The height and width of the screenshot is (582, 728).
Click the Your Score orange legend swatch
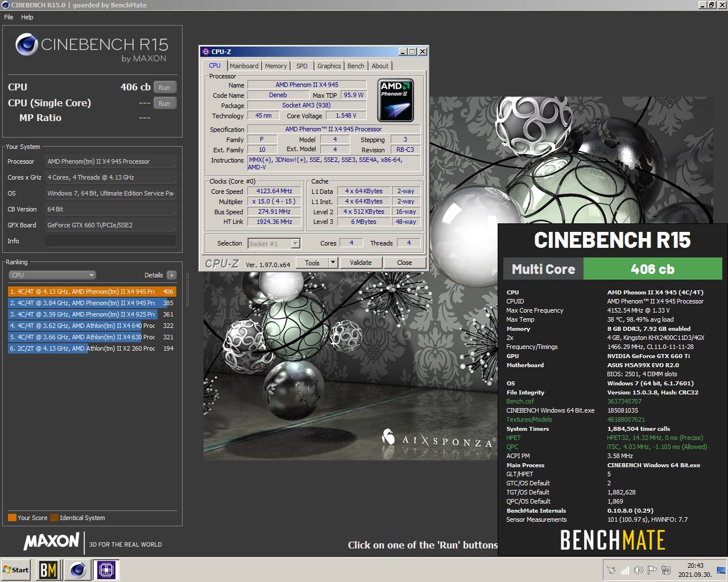click(12, 518)
